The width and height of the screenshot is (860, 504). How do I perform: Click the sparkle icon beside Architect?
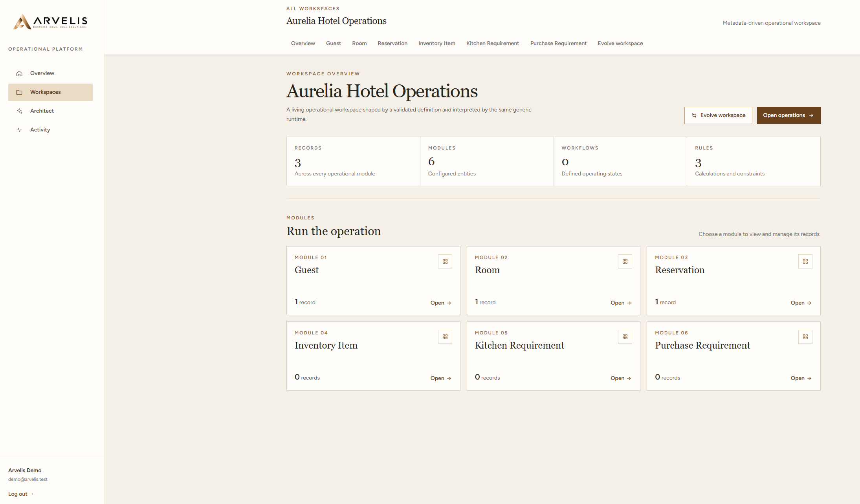pyautogui.click(x=19, y=111)
